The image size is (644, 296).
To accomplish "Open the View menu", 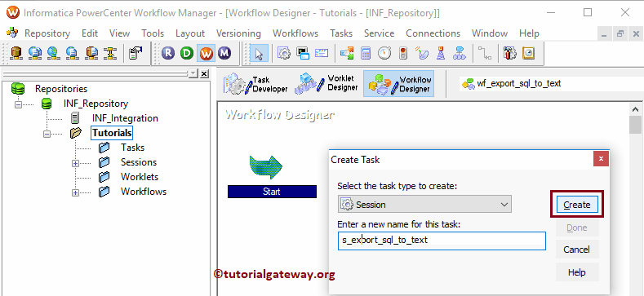I will [119, 33].
